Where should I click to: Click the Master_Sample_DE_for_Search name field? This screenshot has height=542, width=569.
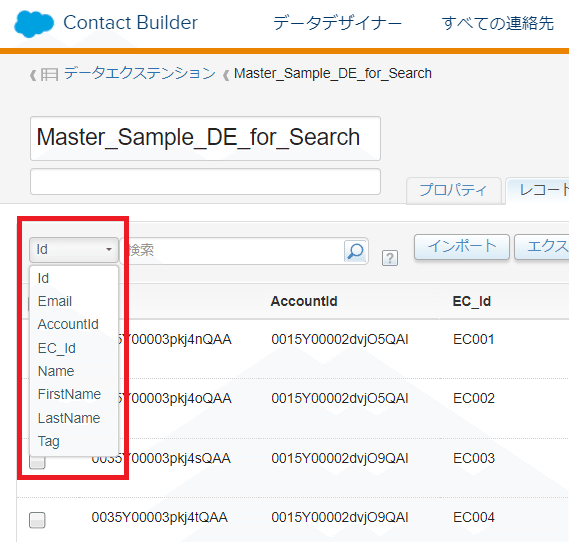tap(205, 138)
